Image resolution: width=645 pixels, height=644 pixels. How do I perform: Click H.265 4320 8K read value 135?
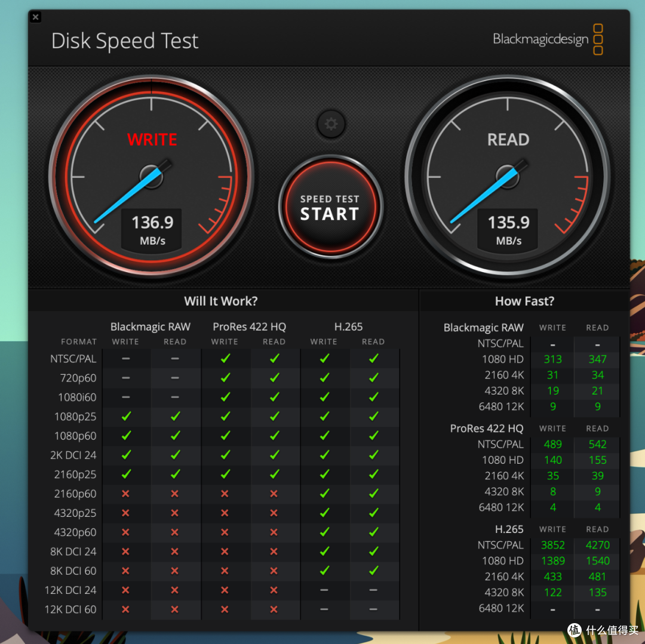click(597, 593)
